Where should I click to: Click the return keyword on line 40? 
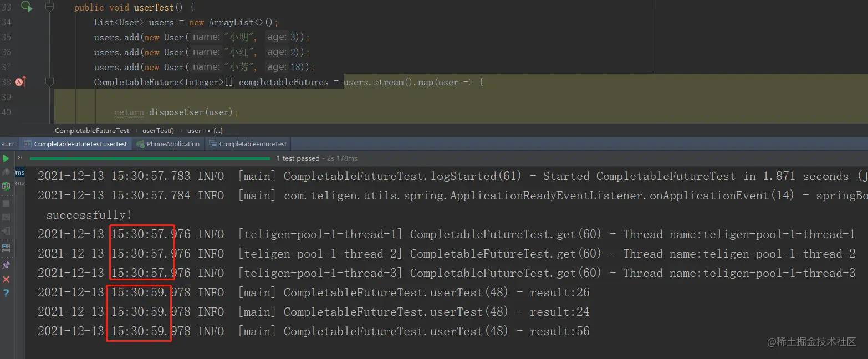129,112
